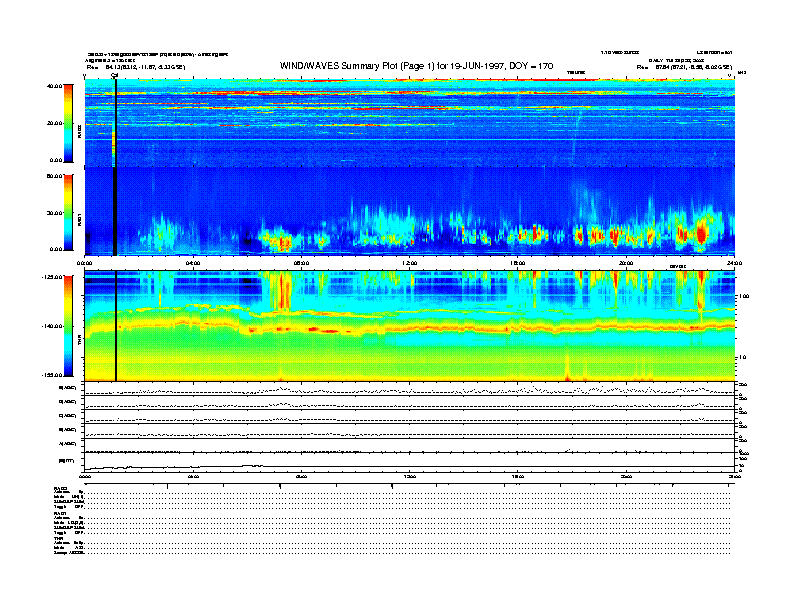Click the RAD1 header in bottom status block

(x=58, y=514)
